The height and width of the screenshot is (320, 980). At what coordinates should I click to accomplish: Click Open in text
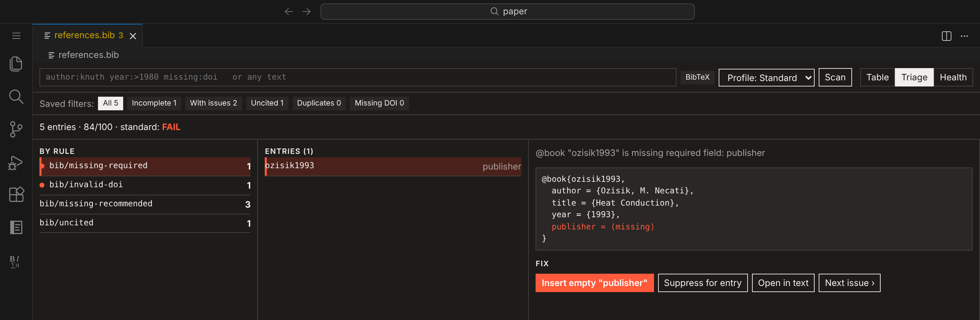(783, 283)
